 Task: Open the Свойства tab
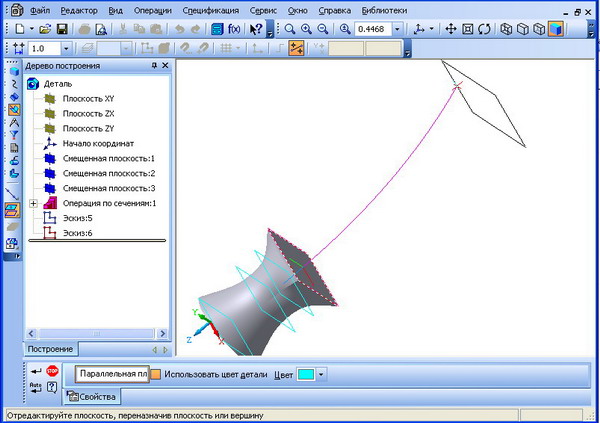(x=91, y=397)
